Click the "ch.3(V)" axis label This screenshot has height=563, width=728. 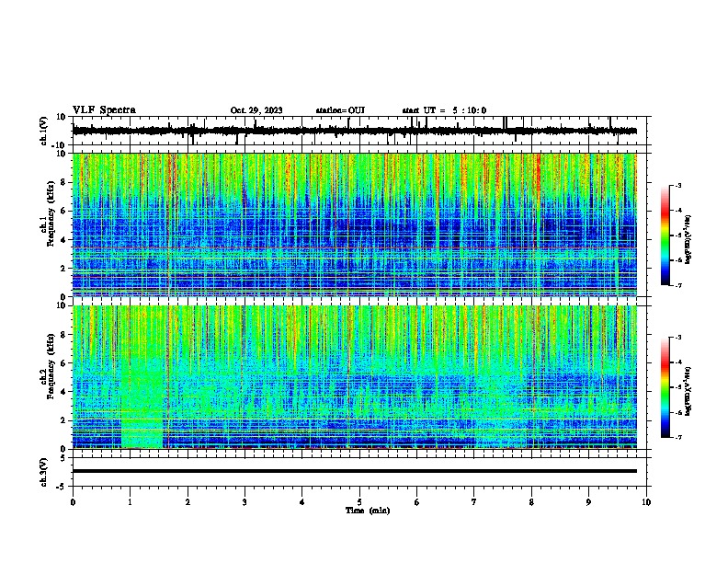(43, 472)
